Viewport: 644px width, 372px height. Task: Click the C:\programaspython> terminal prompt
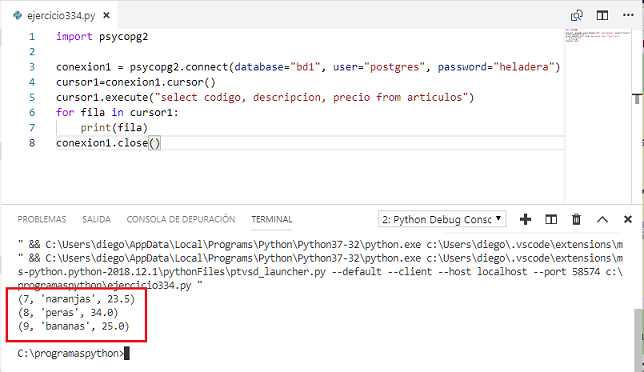click(71, 354)
